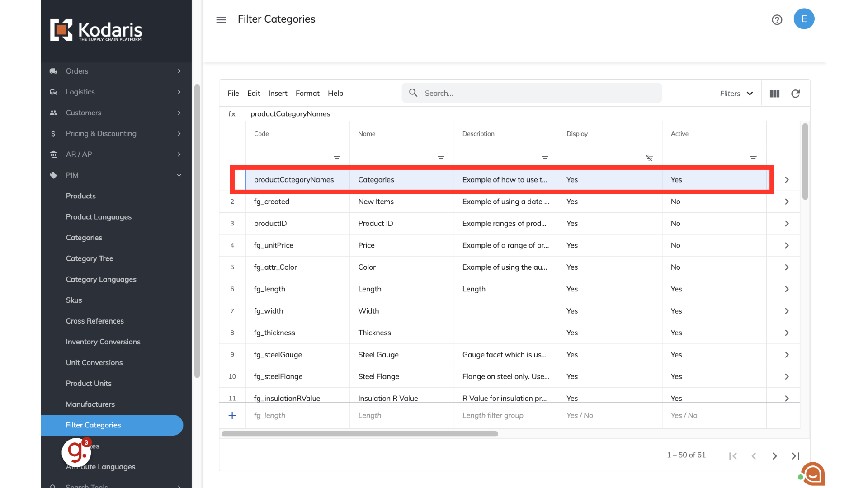This screenshot has width=868, height=488.
Task: Open Category Tree in sidebar
Action: pos(90,258)
